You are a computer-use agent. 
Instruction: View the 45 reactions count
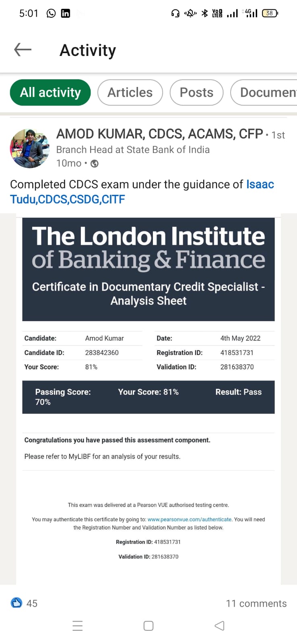[x=32, y=603]
